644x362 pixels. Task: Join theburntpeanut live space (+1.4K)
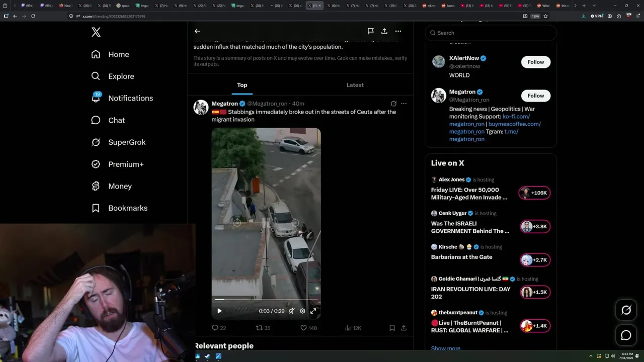click(535, 326)
